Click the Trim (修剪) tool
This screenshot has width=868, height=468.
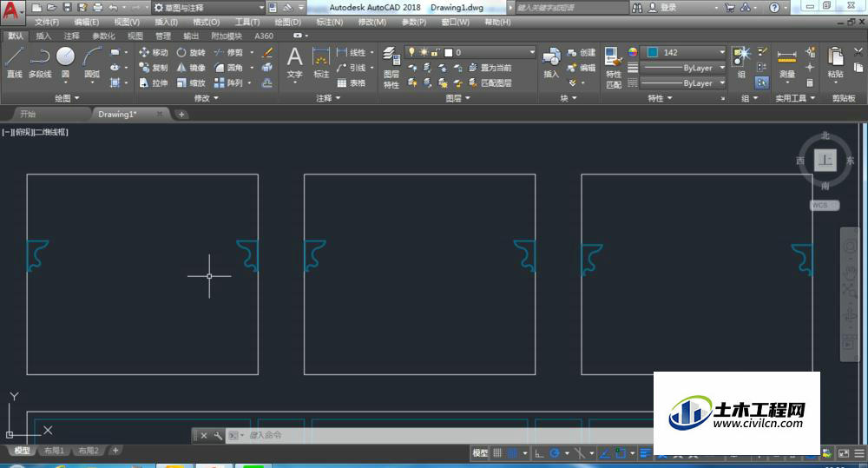[x=228, y=52]
